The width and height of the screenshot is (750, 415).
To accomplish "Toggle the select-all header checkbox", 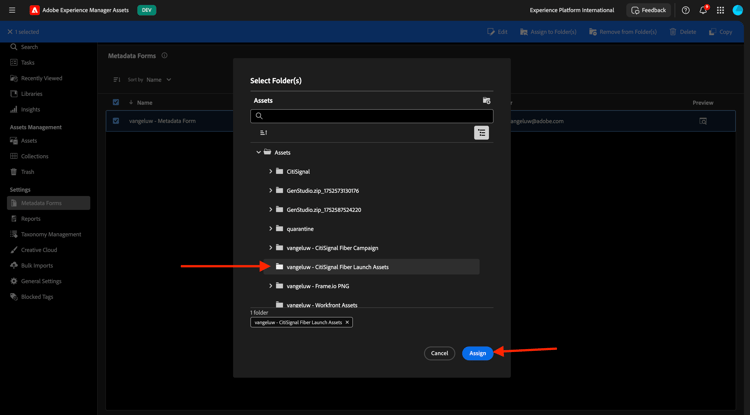I will pos(116,102).
